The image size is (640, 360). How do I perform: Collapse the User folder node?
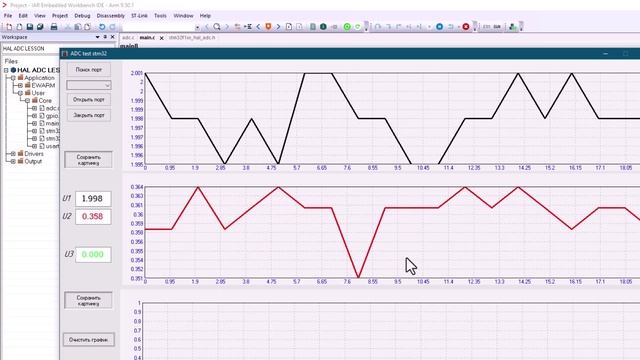click(20, 93)
